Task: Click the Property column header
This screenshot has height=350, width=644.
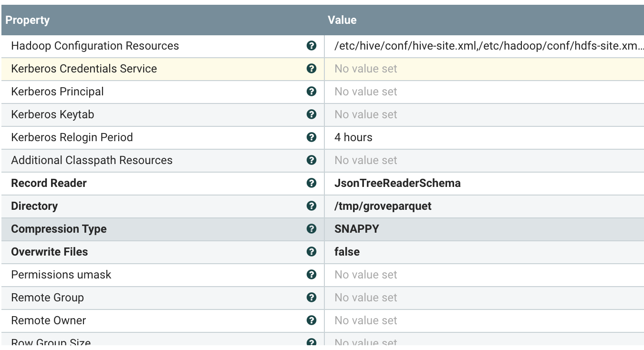Action: coord(28,20)
